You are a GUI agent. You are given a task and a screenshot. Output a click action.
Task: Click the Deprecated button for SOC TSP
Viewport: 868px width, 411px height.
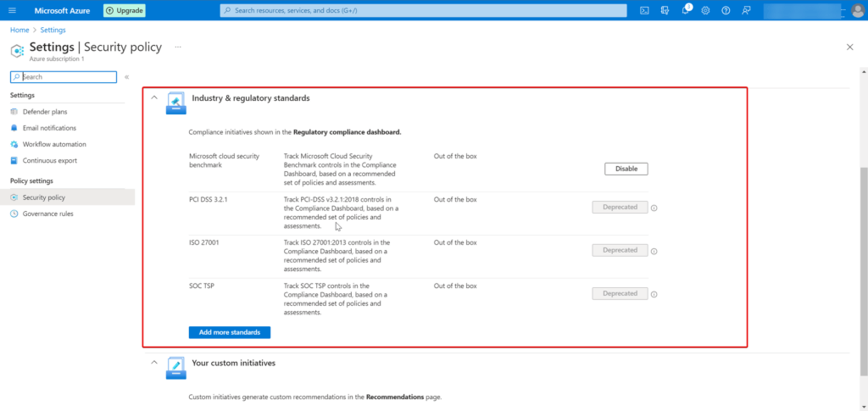[620, 293]
